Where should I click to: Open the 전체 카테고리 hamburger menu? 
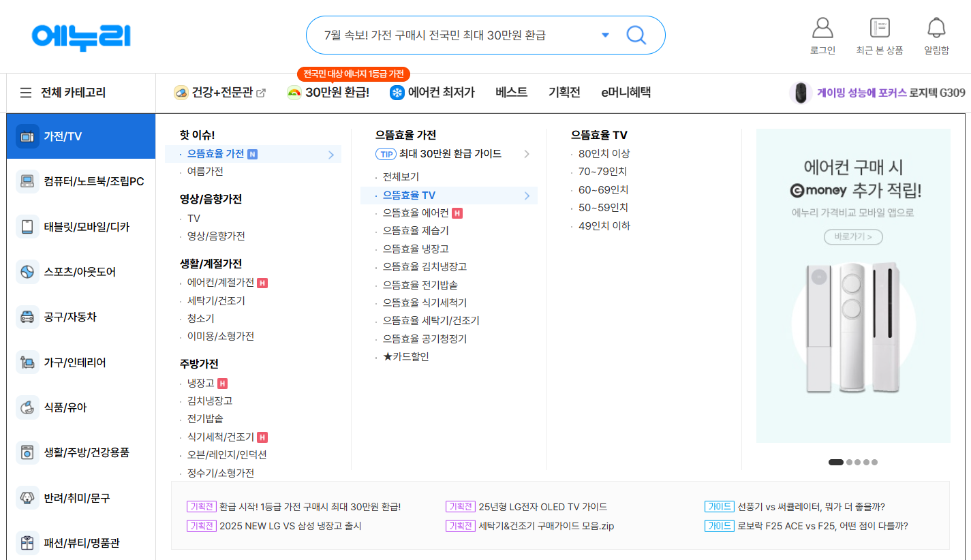(25, 93)
